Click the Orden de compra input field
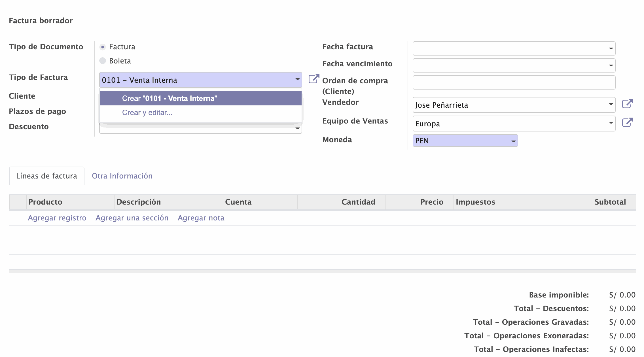Screen dimensions: 644x357 (514, 82)
